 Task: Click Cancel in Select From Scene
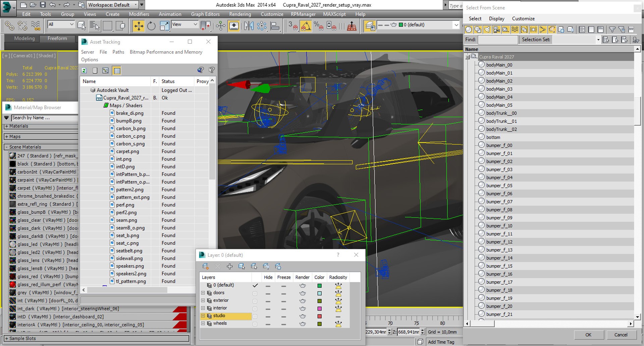(x=621, y=335)
